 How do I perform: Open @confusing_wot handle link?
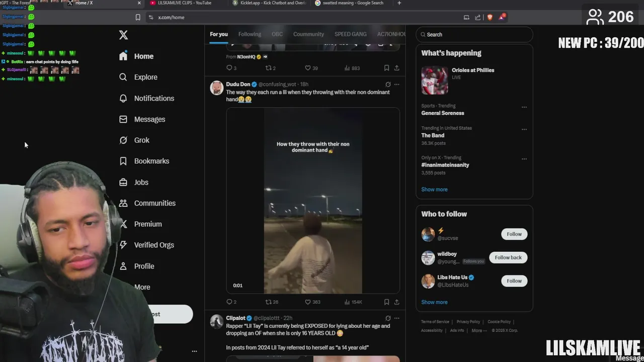click(x=277, y=84)
